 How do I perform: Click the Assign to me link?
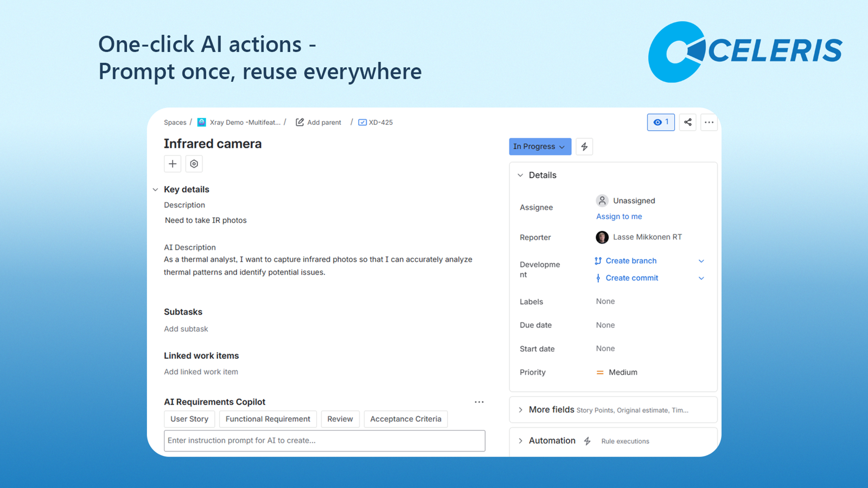(618, 216)
